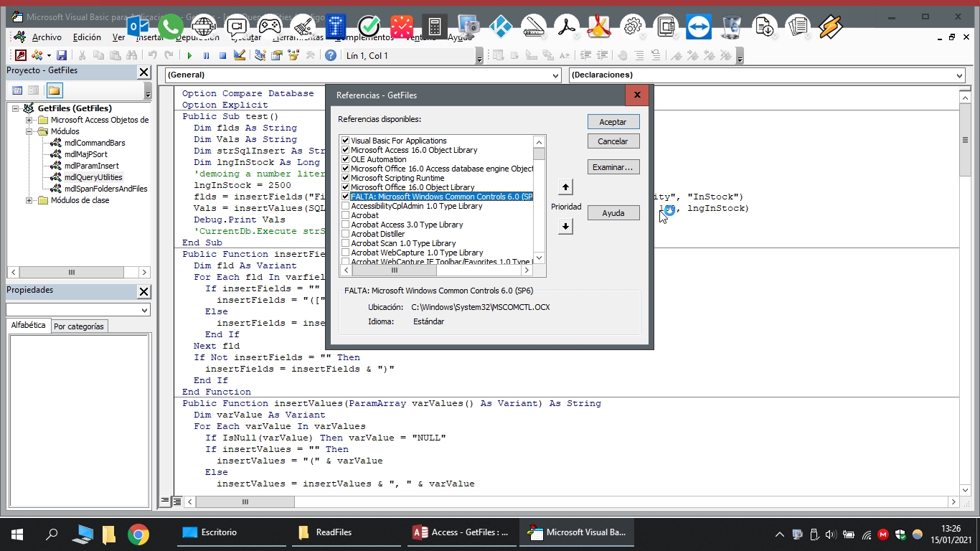The image size is (980, 551).
Task: Open Standard toolbar options dropdown
Action: [480, 56]
